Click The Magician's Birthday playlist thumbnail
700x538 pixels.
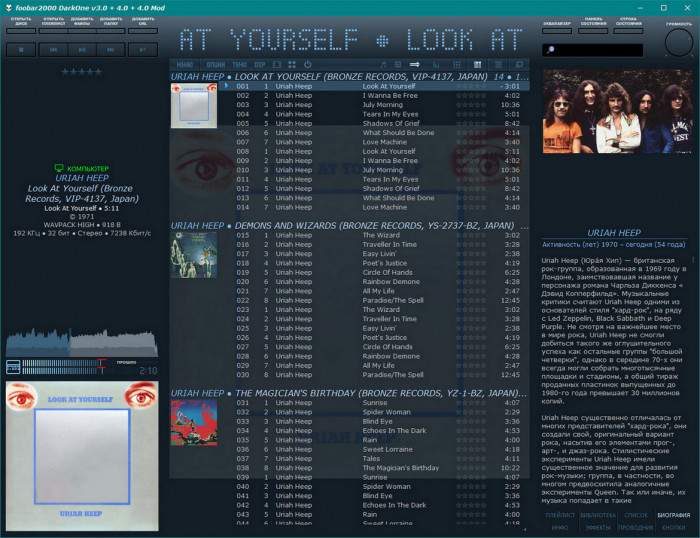pyautogui.click(x=194, y=422)
